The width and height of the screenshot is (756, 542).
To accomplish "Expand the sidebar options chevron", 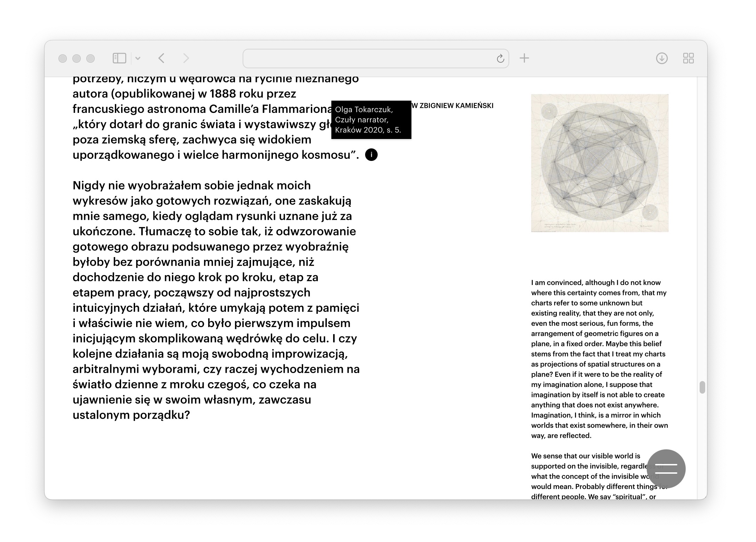I will (x=138, y=58).
